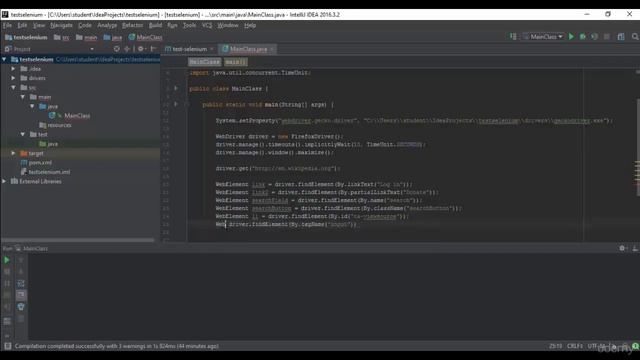This screenshot has width=640, height=360.
Task: Click the main() structure breadcrumb above the editor
Action: coord(236,62)
